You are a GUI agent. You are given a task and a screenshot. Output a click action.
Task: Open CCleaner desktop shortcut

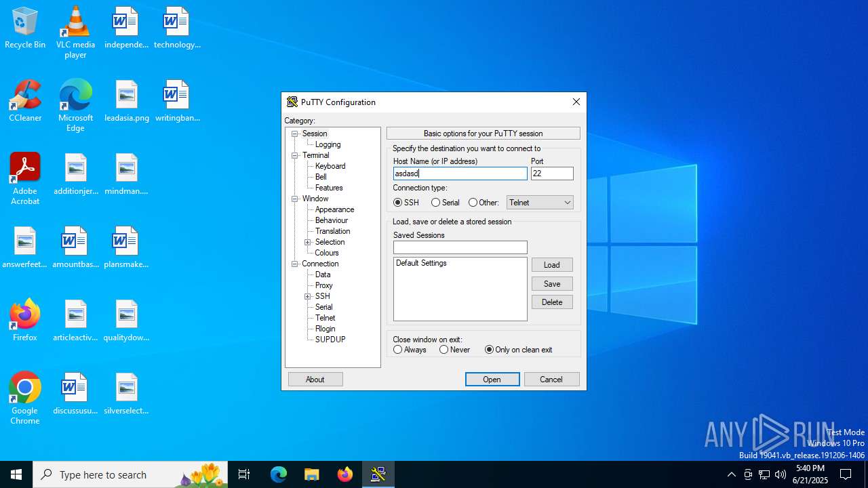pos(25,101)
